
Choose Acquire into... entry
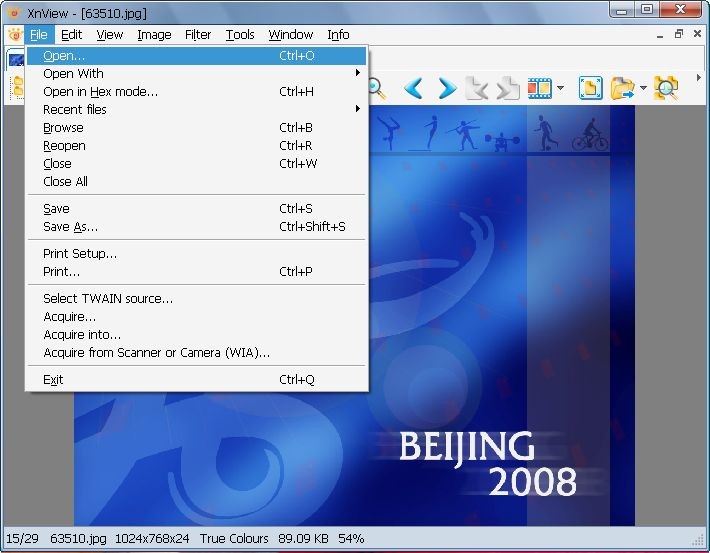pyautogui.click(x=197, y=335)
